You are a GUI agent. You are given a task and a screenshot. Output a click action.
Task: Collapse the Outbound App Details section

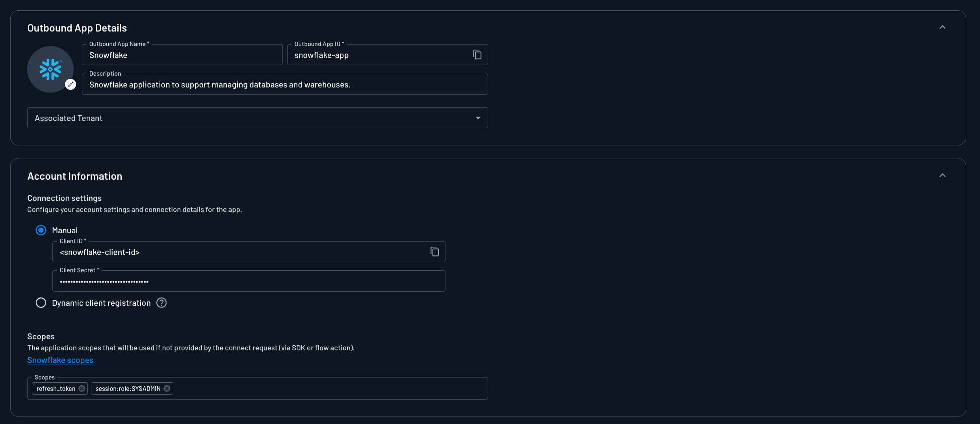(x=943, y=27)
